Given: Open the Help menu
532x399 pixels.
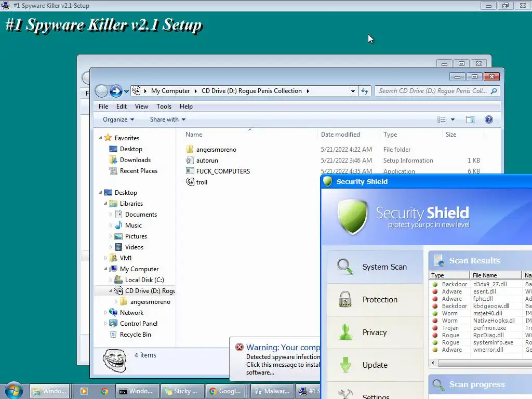Looking at the screenshot, I should click(186, 106).
